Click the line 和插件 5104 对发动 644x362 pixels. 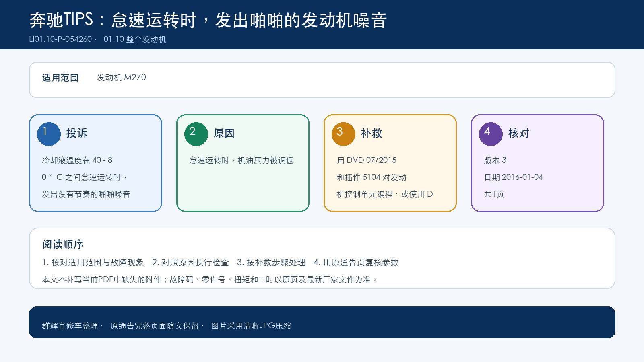[x=372, y=177]
